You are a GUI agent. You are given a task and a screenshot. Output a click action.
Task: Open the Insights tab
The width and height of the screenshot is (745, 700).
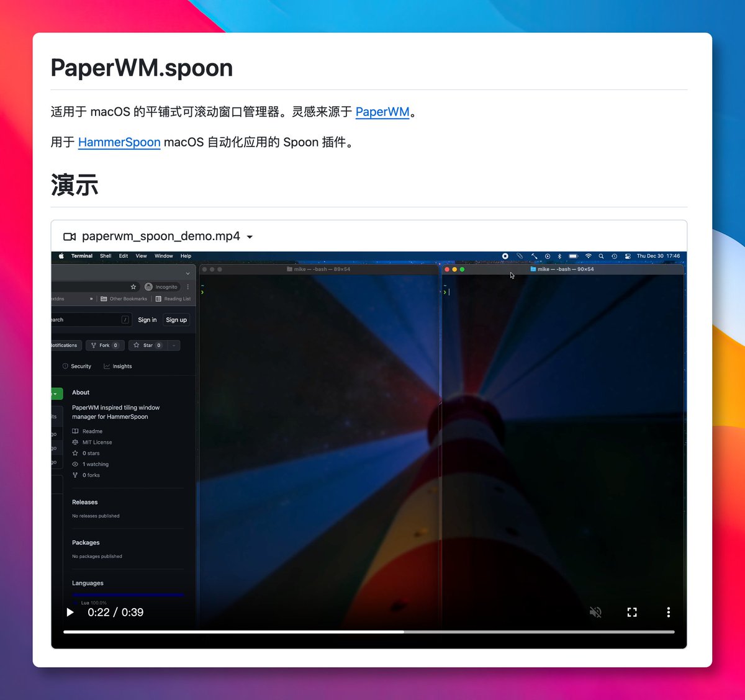[118, 366]
